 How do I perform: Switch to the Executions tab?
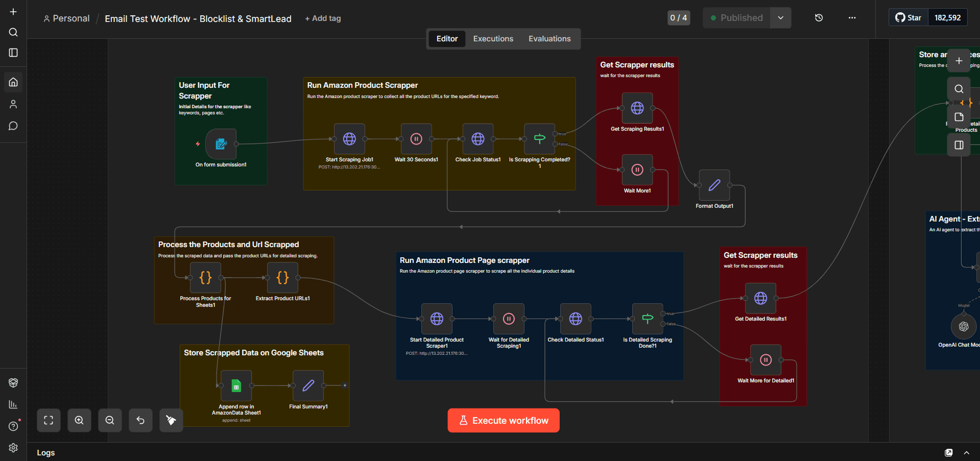point(493,38)
